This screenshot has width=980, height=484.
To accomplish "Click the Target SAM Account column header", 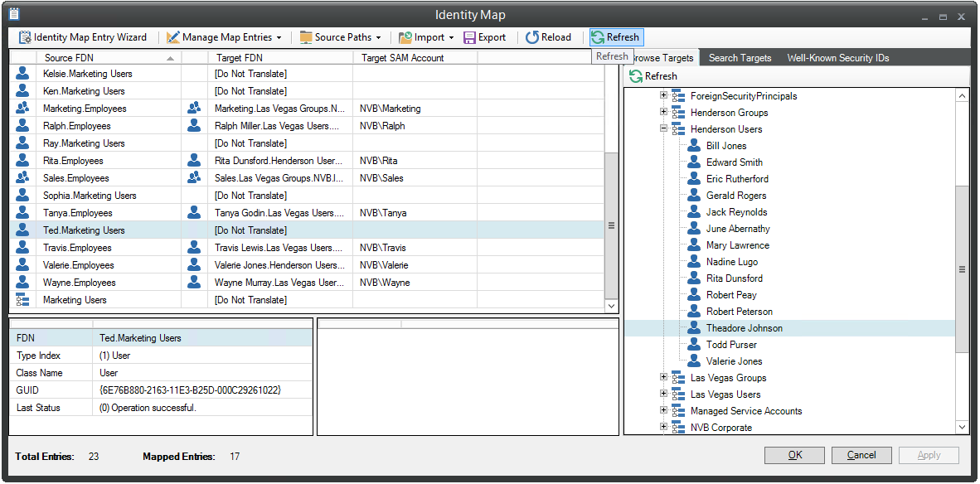I will (x=415, y=57).
